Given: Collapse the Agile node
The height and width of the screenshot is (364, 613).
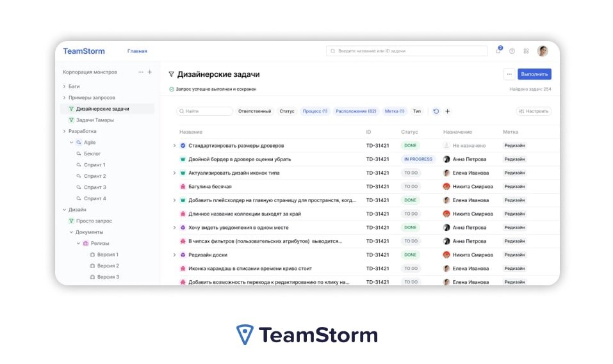Looking at the screenshot, I should coord(71,143).
